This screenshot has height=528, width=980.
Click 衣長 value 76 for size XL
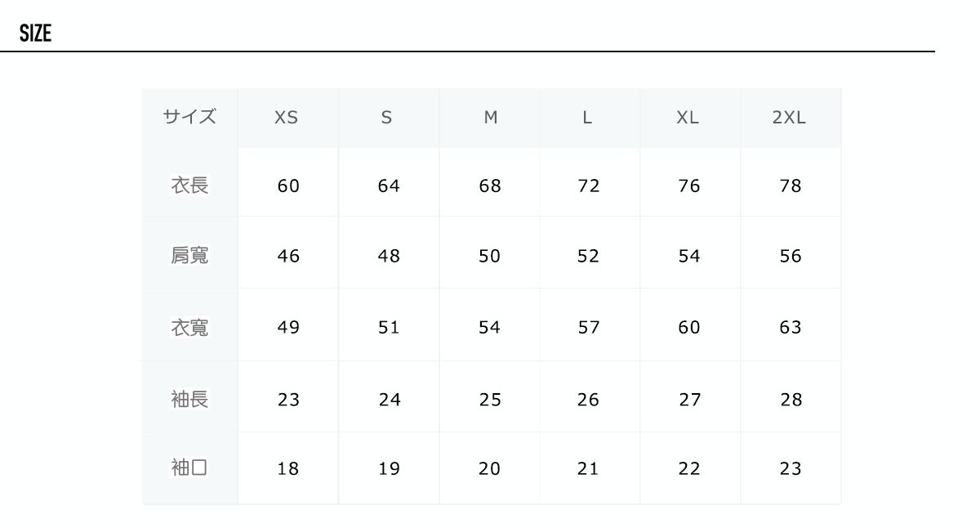689,186
